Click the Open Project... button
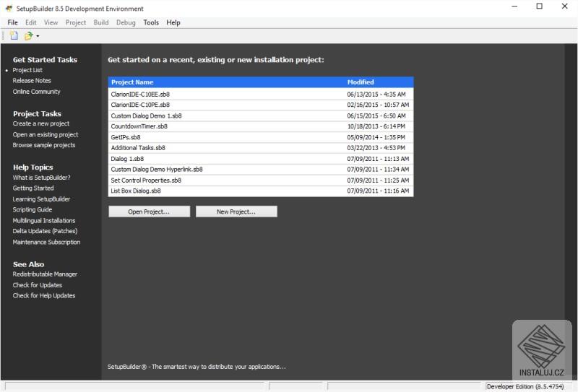 pos(149,212)
